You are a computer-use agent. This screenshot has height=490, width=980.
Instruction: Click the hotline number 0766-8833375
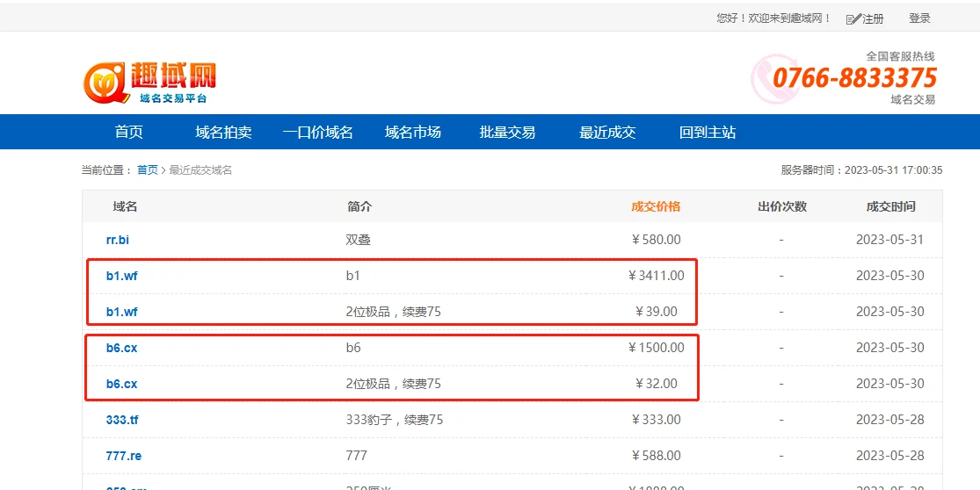(854, 77)
